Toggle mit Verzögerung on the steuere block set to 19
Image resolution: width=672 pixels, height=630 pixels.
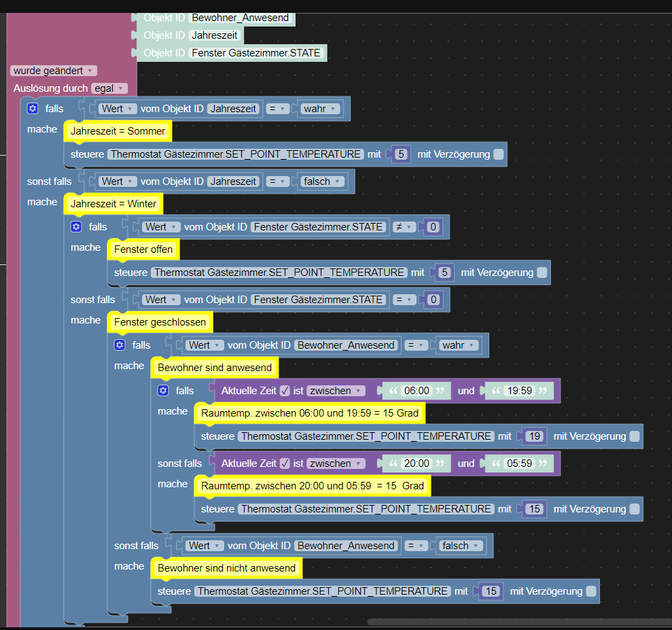635,436
